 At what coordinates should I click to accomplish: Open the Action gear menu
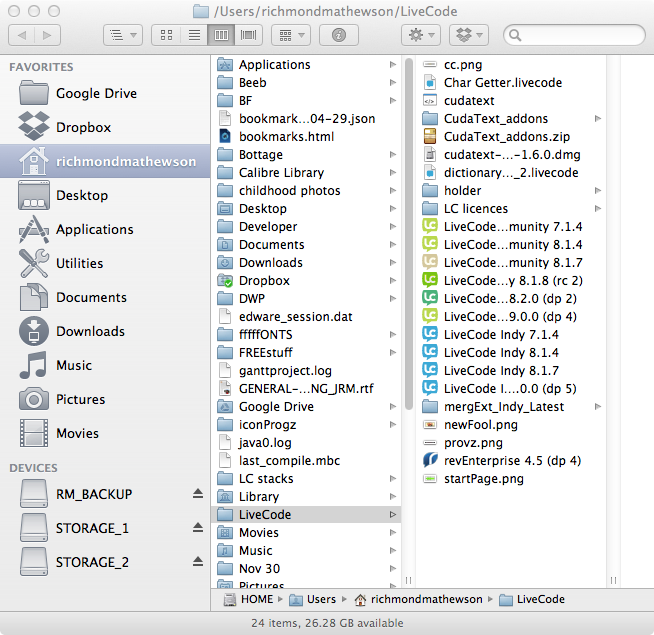click(419, 35)
